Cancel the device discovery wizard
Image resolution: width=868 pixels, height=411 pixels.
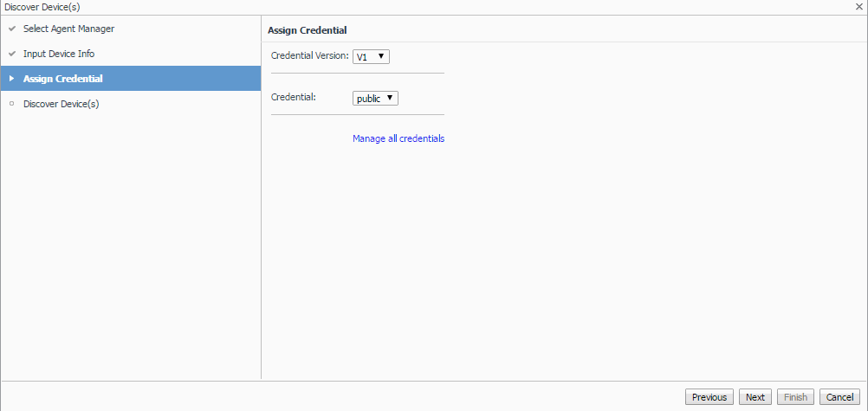[839, 397]
